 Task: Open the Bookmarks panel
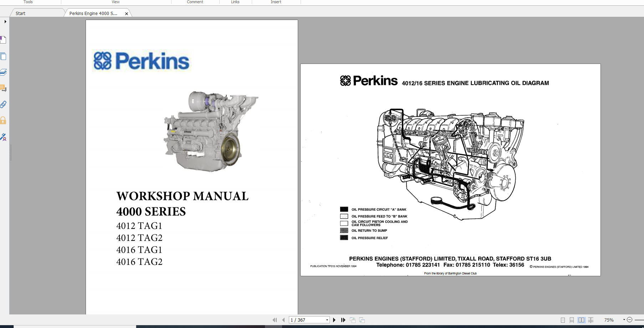click(x=4, y=39)
